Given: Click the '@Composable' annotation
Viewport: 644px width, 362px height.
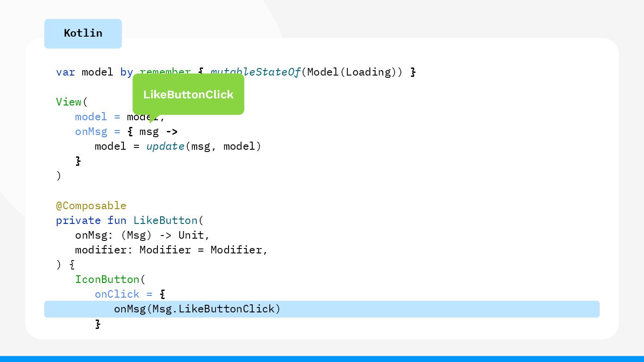Looking at the screenshot, I should (x=91, y=206).
